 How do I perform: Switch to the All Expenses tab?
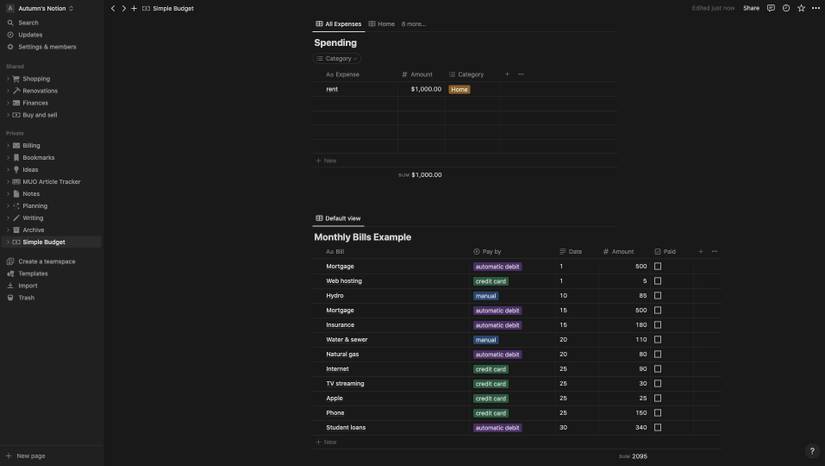click(339, 24)
